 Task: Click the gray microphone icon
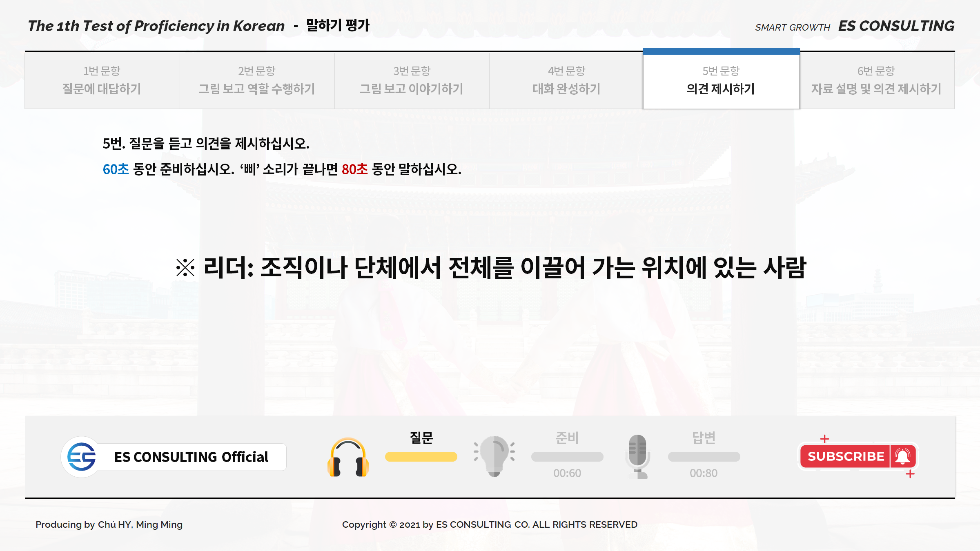[637, 456]
